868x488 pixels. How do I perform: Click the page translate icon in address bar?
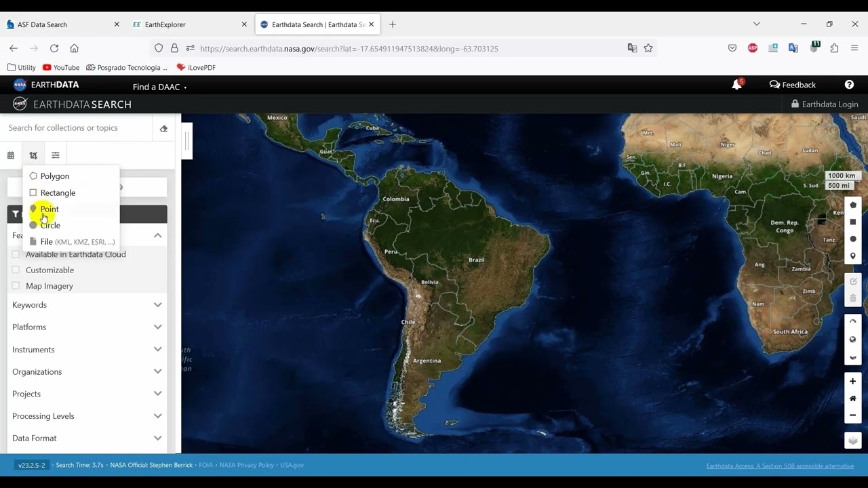coord(632,48)
